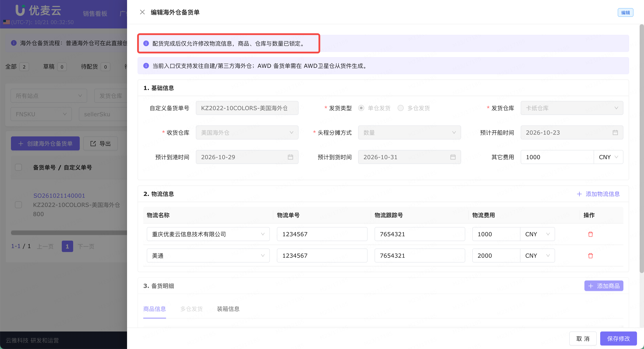Open FNSKU filter dropdown

tap(41, 114)
